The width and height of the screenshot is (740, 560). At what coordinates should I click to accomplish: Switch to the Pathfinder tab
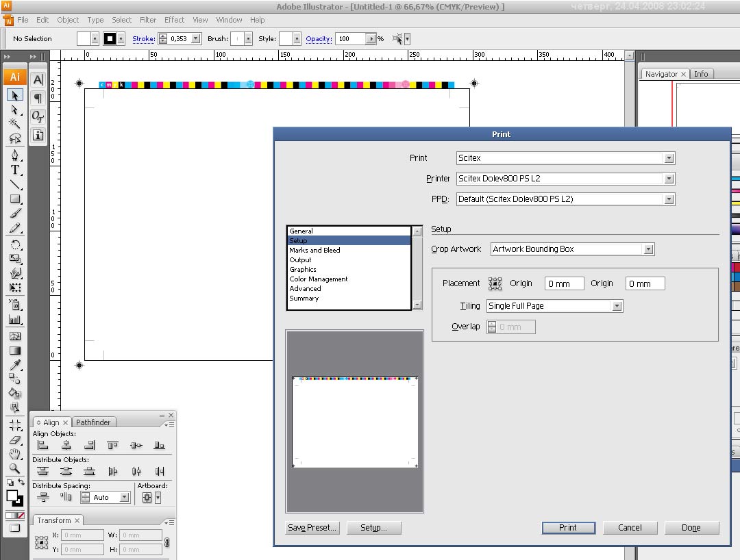93,422
